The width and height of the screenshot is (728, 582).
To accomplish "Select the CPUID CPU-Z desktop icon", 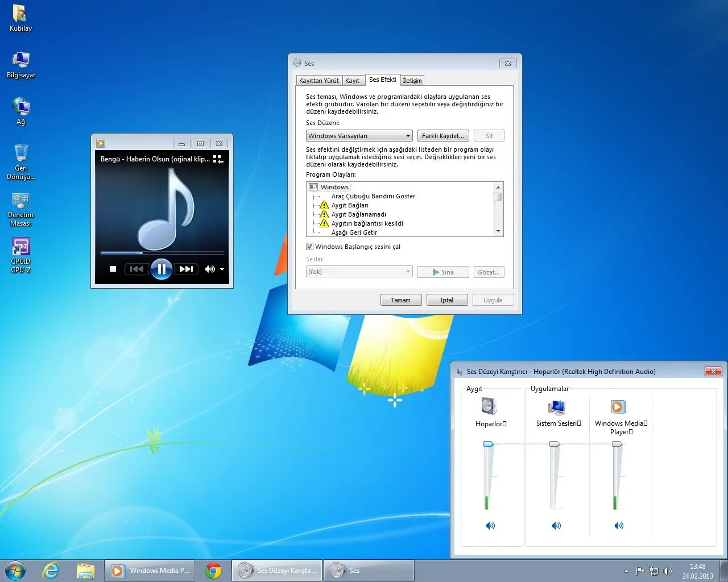I will (21, 255).
